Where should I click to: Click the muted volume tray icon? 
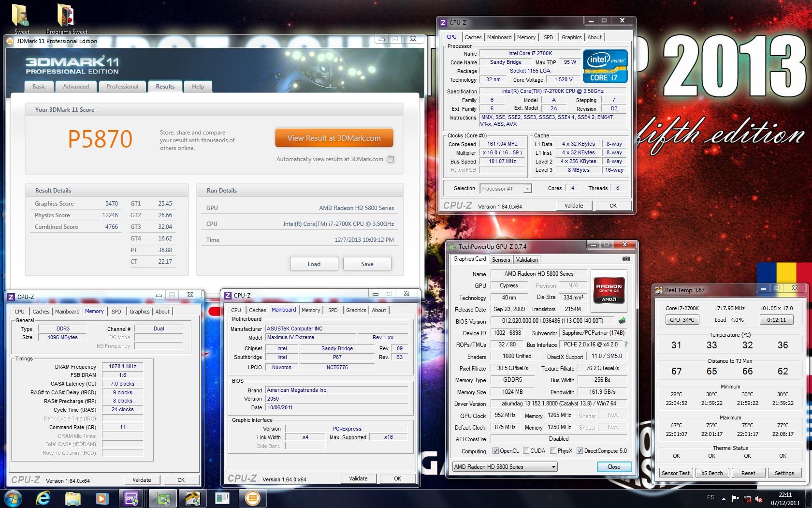coord(759,498)
